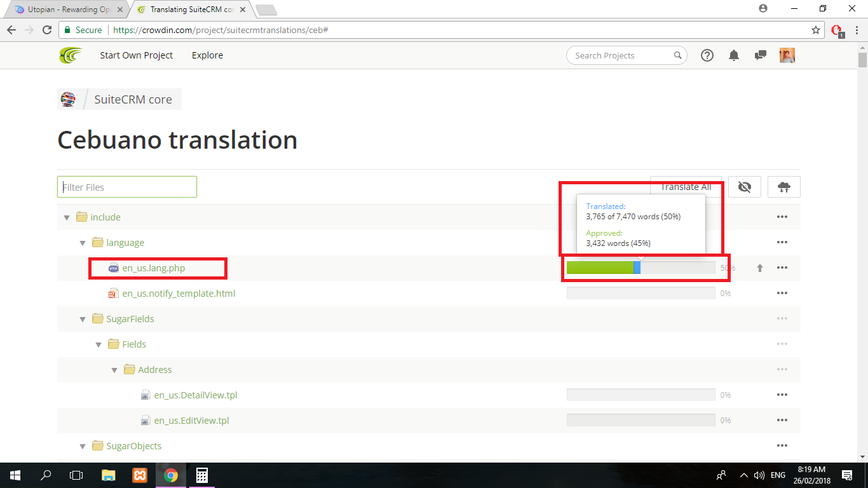Click the Cebuano translation heading
Viewport: 868px width, 488px height.
pyautogui.click(x=177, y=140)
